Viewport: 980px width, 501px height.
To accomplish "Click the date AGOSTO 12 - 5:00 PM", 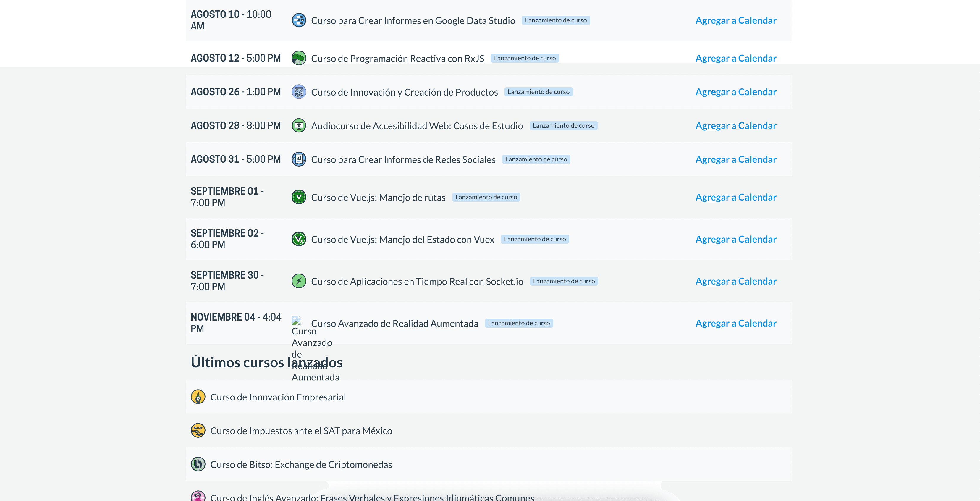I will tap(235, 58).
